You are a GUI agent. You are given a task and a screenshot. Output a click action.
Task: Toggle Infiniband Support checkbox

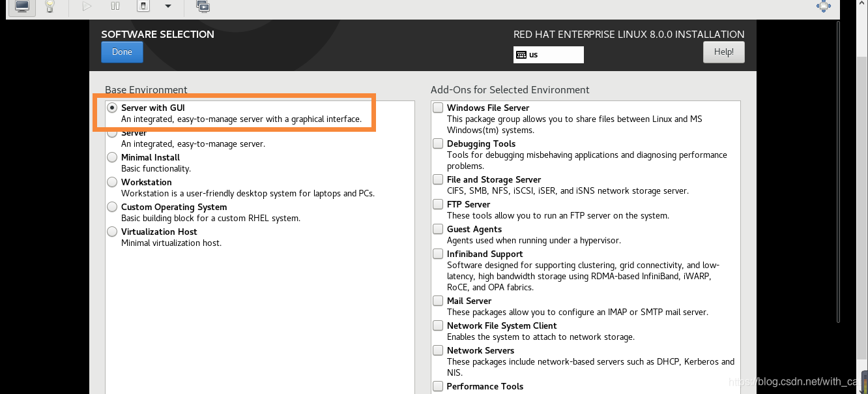coord(439,254)
